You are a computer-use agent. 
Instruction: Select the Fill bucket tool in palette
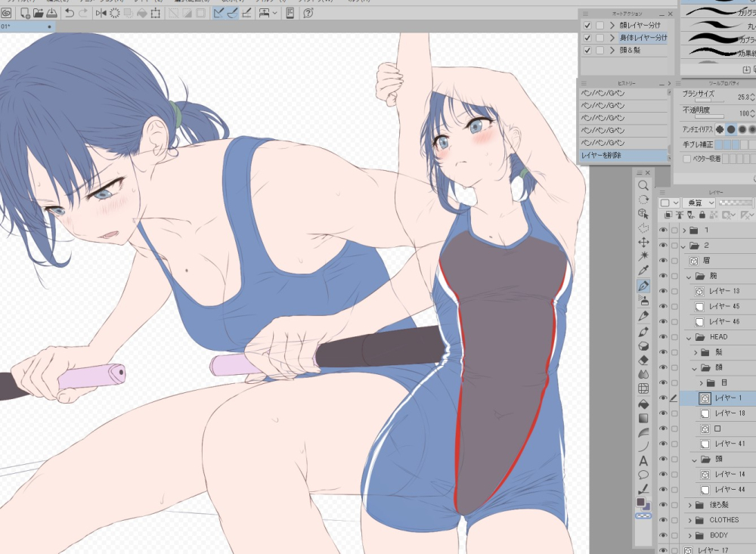(643, 404)
